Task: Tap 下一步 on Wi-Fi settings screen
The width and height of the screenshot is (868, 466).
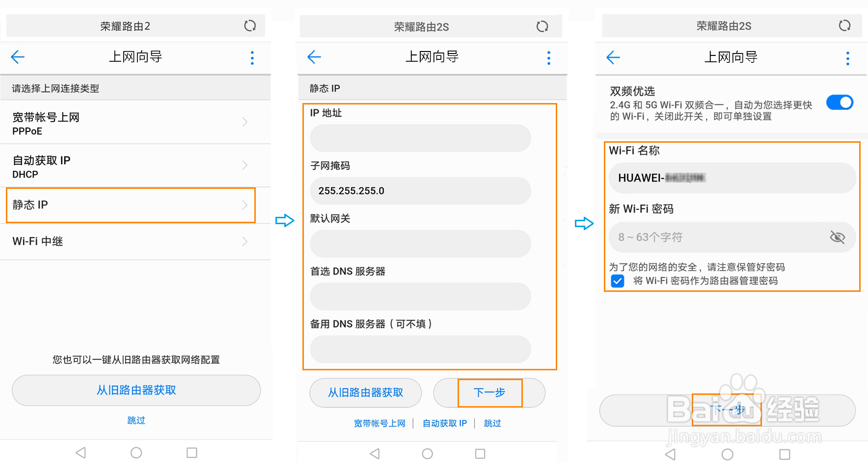Action: [727, 410]
